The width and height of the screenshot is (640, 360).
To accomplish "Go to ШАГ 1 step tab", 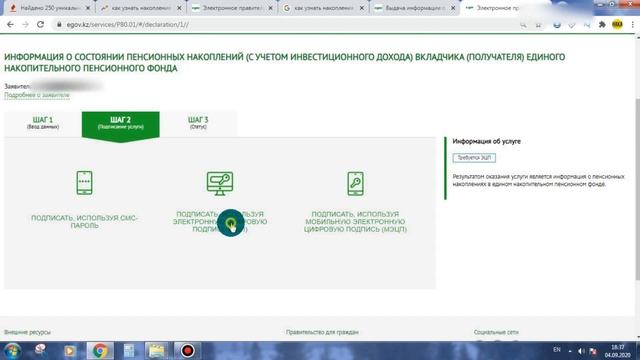I will (x=43, y=123).
